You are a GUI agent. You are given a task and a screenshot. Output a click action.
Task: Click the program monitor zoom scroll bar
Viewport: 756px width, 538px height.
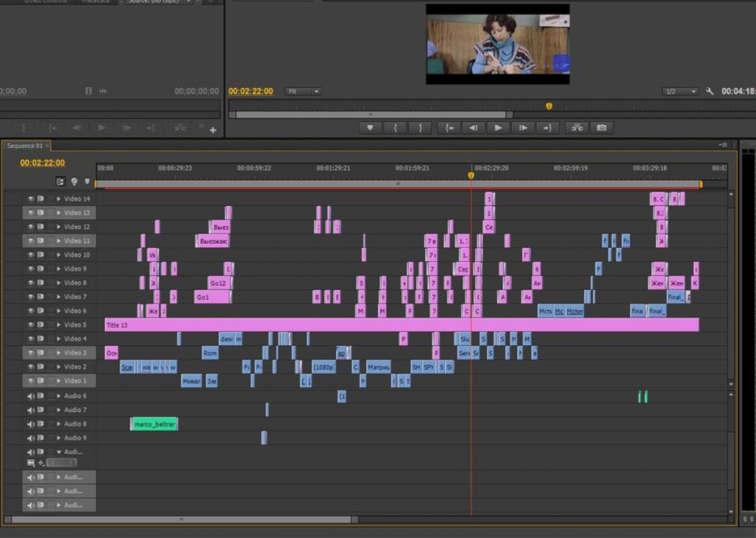[371, 115]
